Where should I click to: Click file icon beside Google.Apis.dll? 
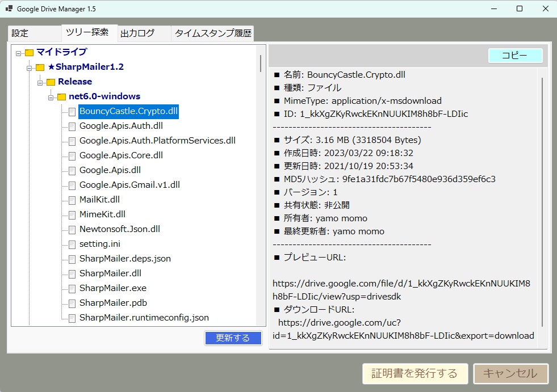[x=72, y=171]
